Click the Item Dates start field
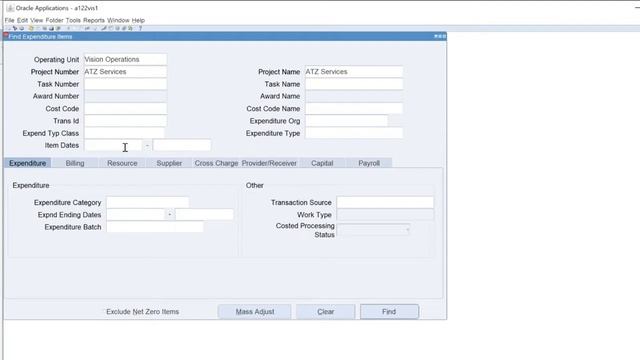640x360 pixels. pos(113,145)
